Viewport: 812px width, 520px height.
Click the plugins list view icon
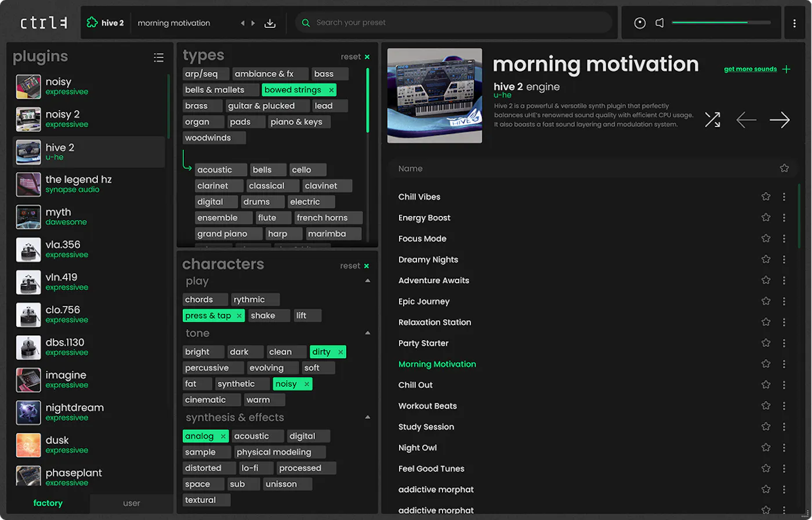158,57
